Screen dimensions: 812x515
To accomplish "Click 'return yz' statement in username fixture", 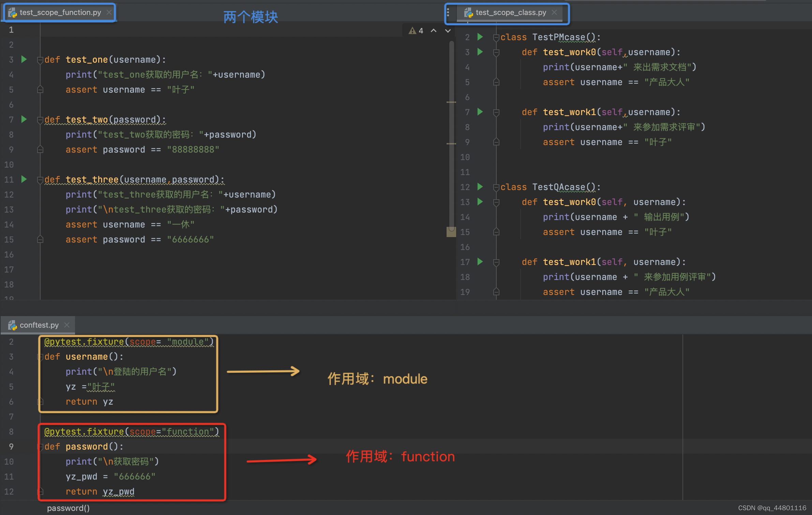I will pyautogui.click(x=89, y=402).
